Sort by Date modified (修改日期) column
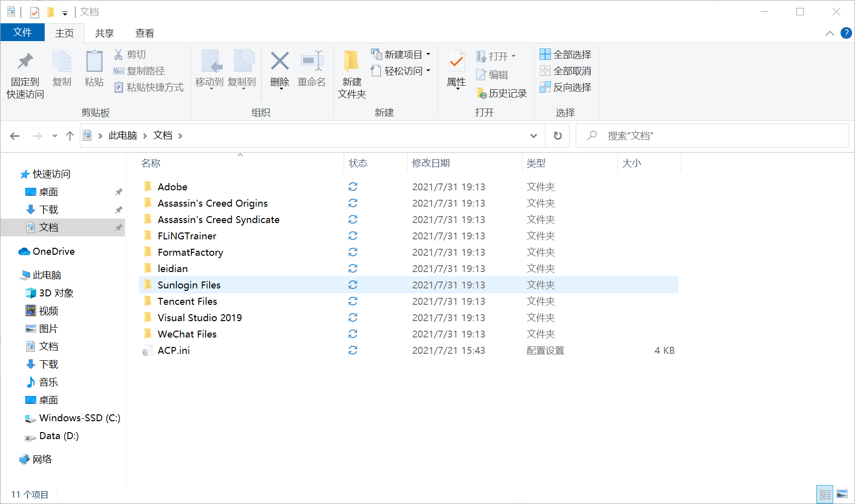The image size is (855, 504). [431, 163]
